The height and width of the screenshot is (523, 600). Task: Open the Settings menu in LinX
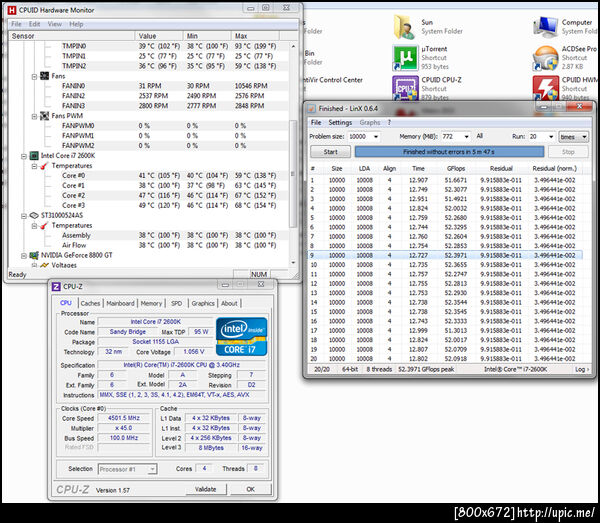340,122
